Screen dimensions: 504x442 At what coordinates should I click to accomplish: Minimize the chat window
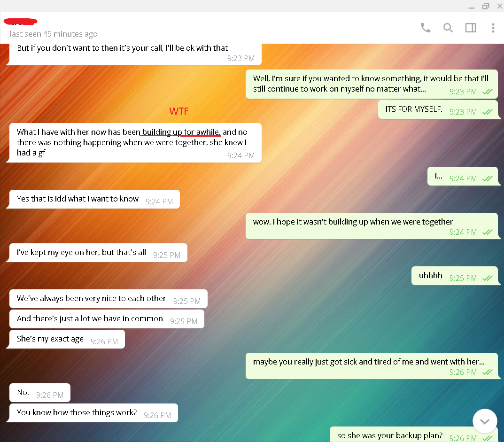472,6
